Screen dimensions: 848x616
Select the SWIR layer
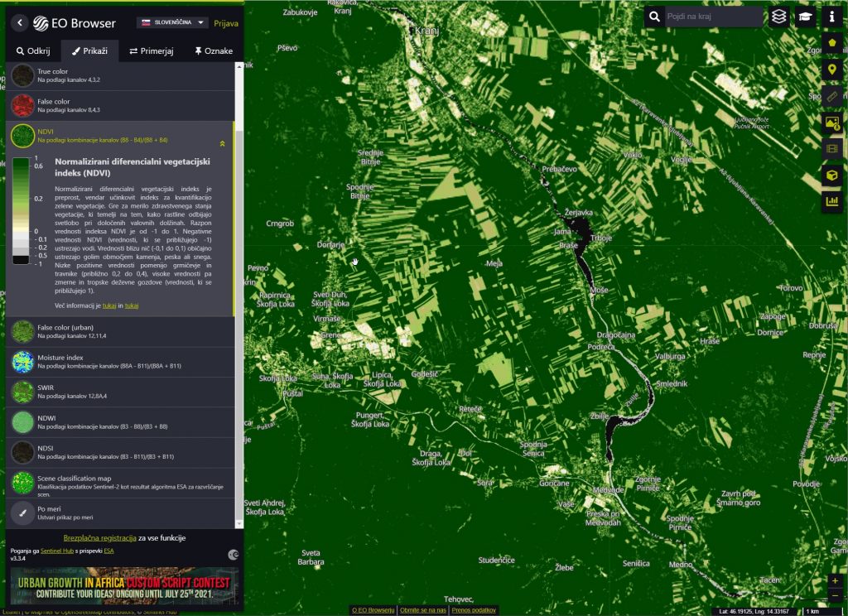click(120, 392)
